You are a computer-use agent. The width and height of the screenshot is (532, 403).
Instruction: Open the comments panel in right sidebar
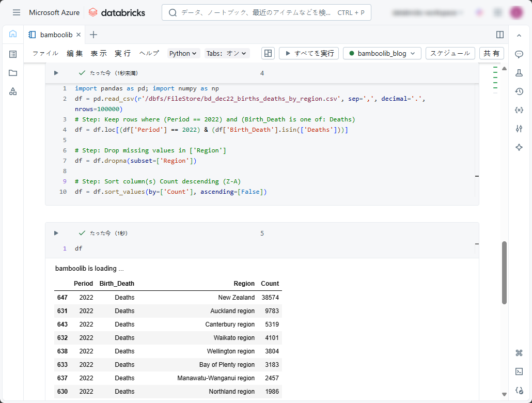pos(519,54)
